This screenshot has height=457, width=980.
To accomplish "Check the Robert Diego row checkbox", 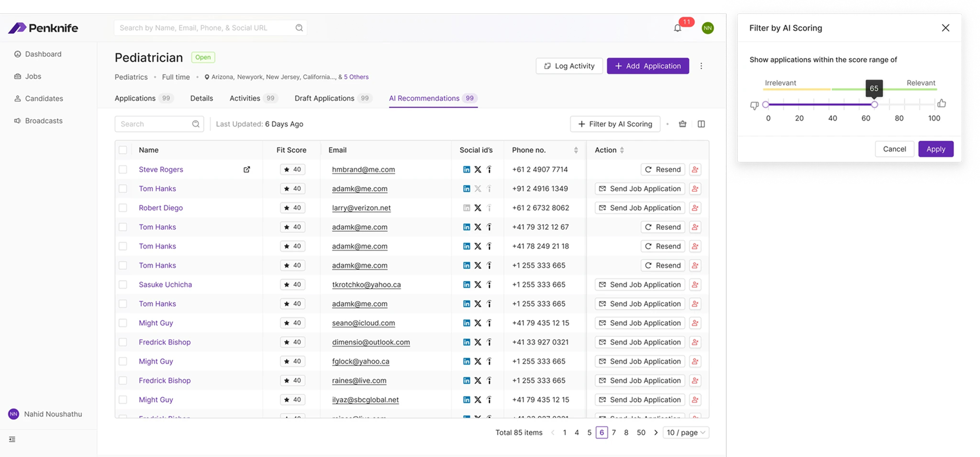I will point(123,208).
